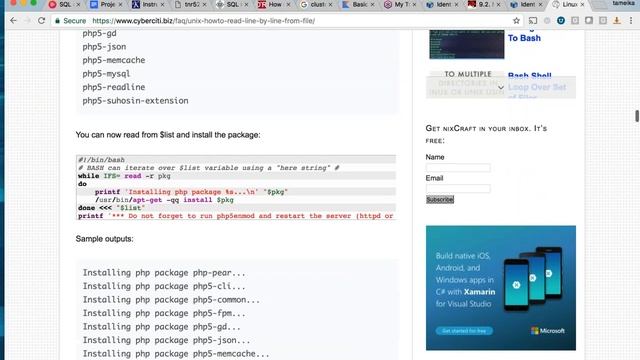Click the download arrow extension icon

point(617,20)
